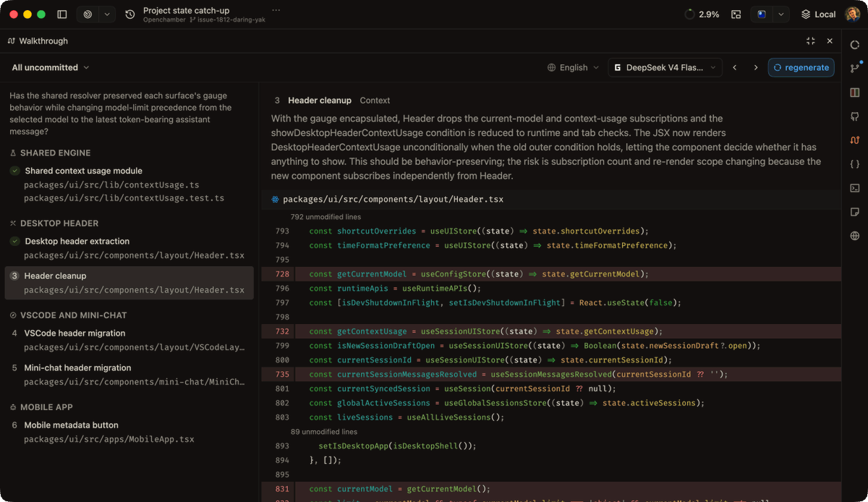Open the diff columns icon in right sidebar
Image resolution: width=868 pixels, height=502 pixels.
point(855,93)
